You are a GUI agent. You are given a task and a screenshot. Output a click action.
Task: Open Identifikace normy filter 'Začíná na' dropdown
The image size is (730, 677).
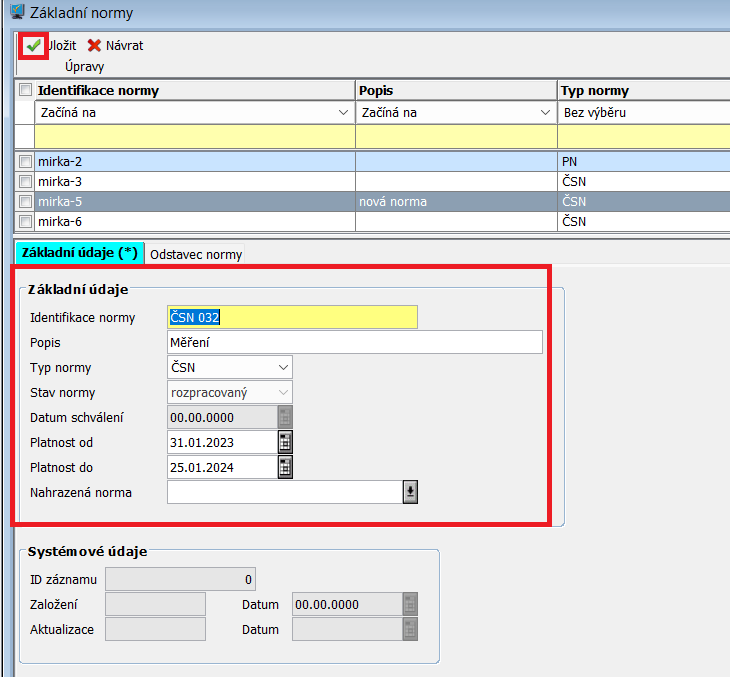pos(344,113)
